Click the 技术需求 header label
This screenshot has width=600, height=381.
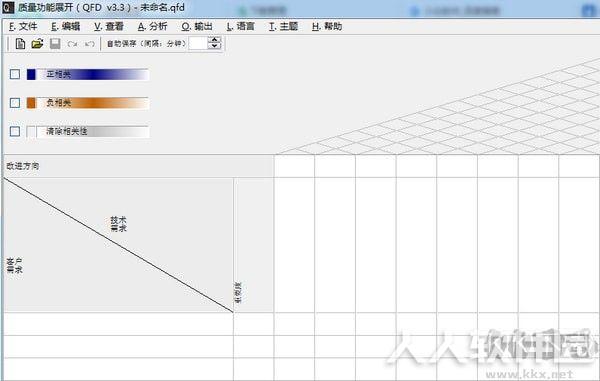point(118,224)
